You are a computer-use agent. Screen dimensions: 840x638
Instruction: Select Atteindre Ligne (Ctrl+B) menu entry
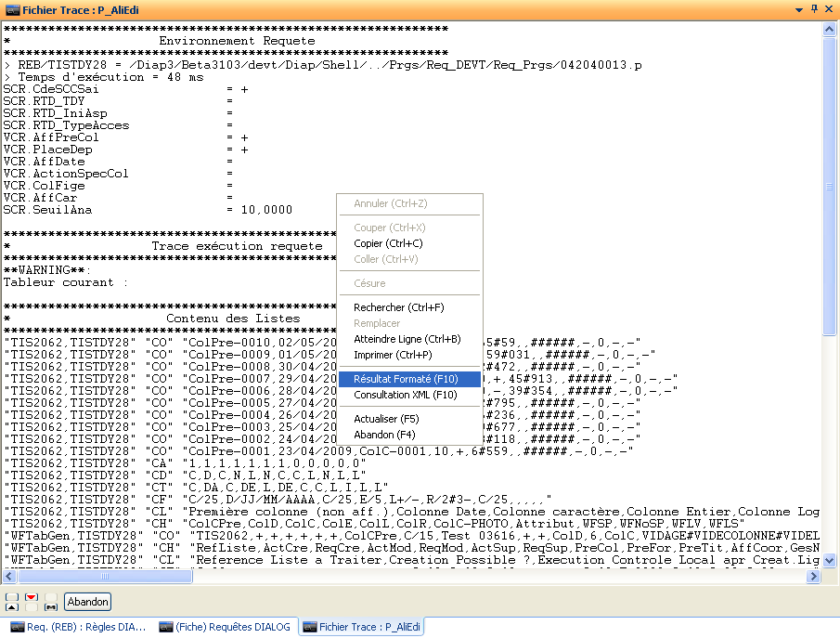click(x=408, y=339)
